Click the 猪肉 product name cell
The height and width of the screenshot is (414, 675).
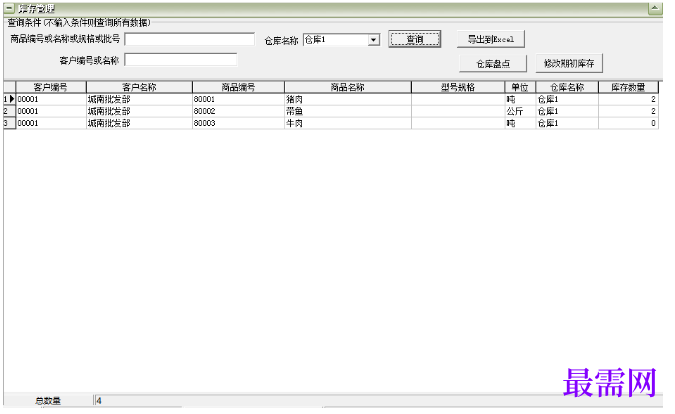pos(347,99)
